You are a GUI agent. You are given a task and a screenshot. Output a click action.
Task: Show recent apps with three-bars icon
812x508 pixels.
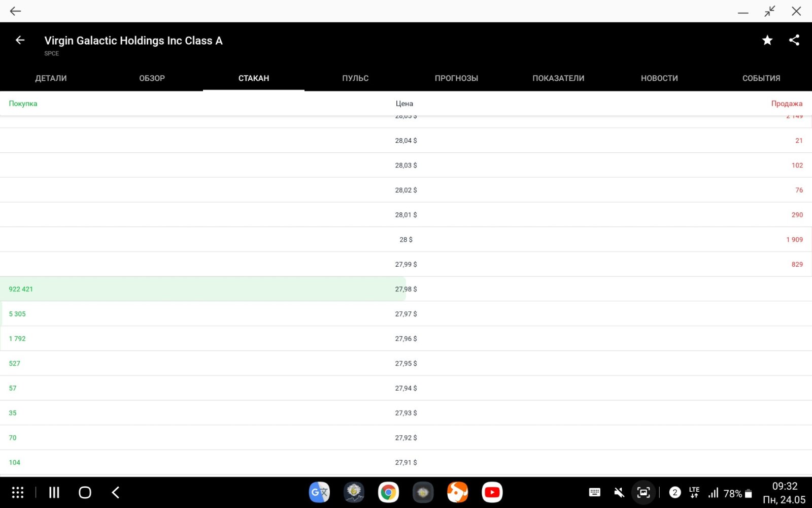tap(54, 492)
